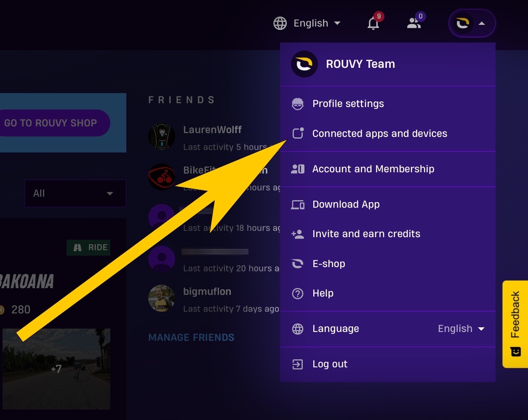Collapse the profile avatar menu
This screenshot has height=420, width=528.
472,23
